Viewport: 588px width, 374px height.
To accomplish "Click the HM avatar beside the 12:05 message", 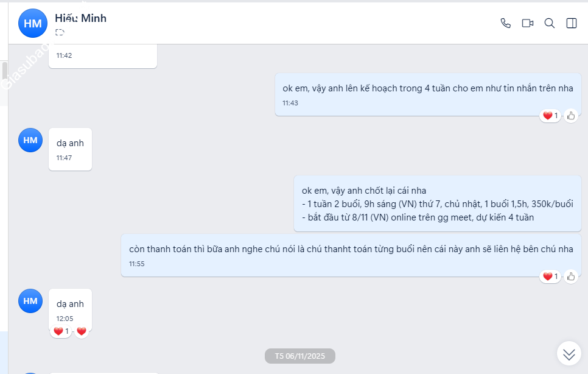I will click(x=30, y=301).
